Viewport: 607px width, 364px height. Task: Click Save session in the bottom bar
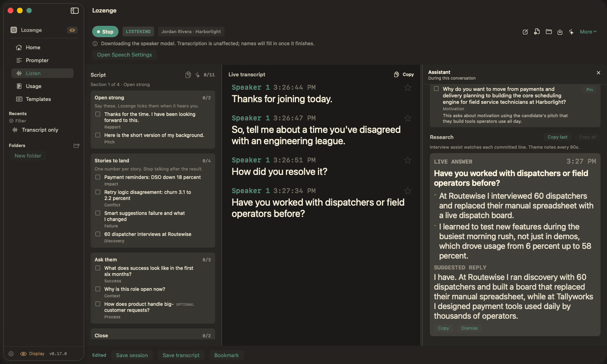pyautogui.click(x=132, y=355)
